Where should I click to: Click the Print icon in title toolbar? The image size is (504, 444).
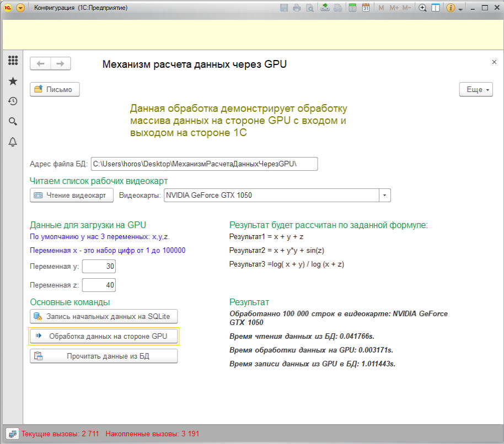[x=297, y=8]
